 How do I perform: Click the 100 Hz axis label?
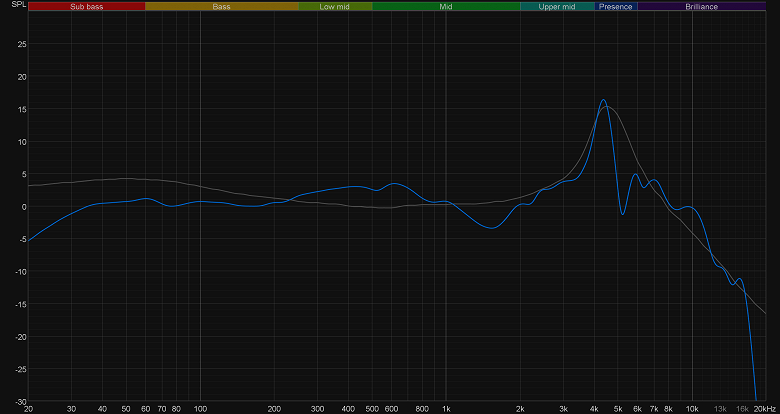[x=200, y=409]
